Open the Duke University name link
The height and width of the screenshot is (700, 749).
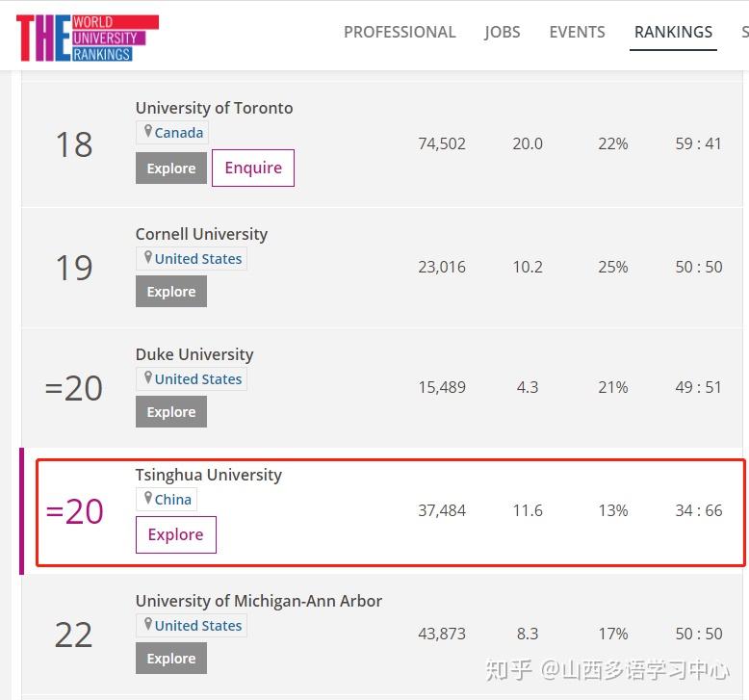pos(194,354)
